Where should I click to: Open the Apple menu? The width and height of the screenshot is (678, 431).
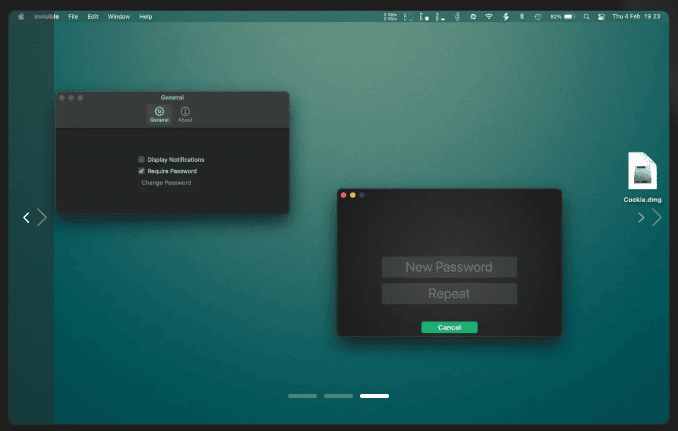(x=21, y=16)
